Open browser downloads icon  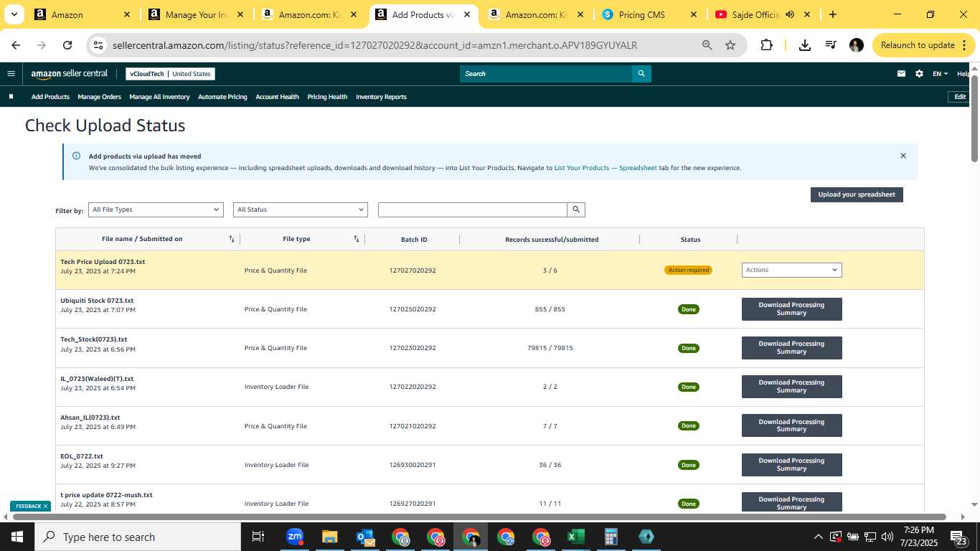click(805, 45)
